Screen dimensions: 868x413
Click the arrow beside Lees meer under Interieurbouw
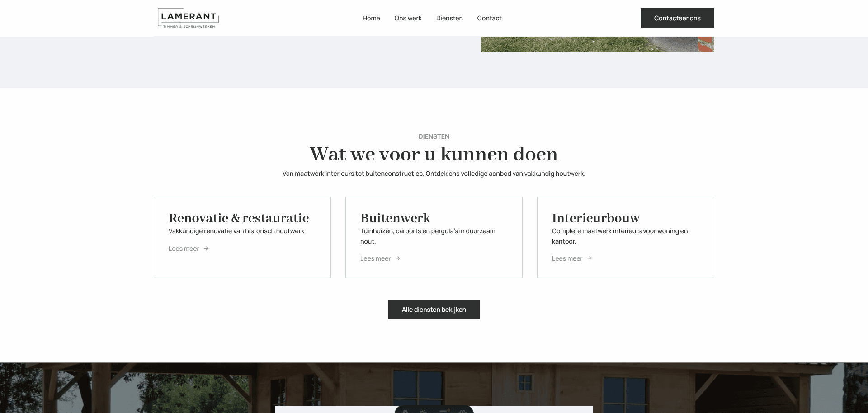point(590,258)
